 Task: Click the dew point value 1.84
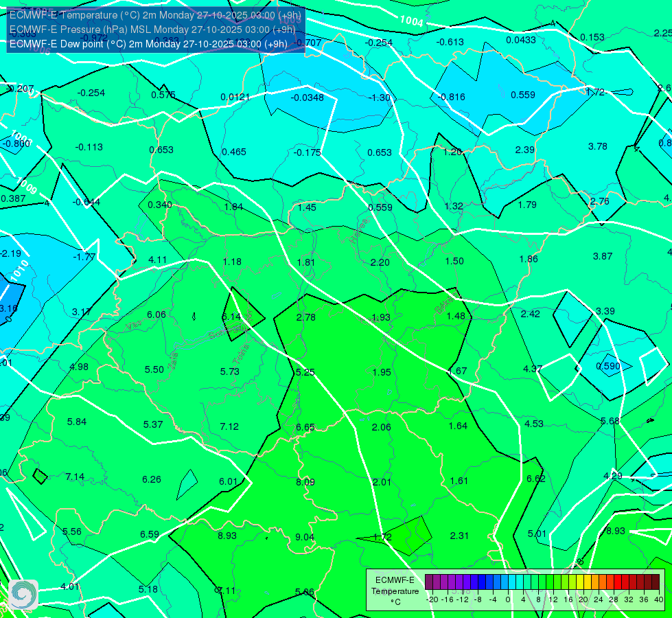tap(233, 207)
